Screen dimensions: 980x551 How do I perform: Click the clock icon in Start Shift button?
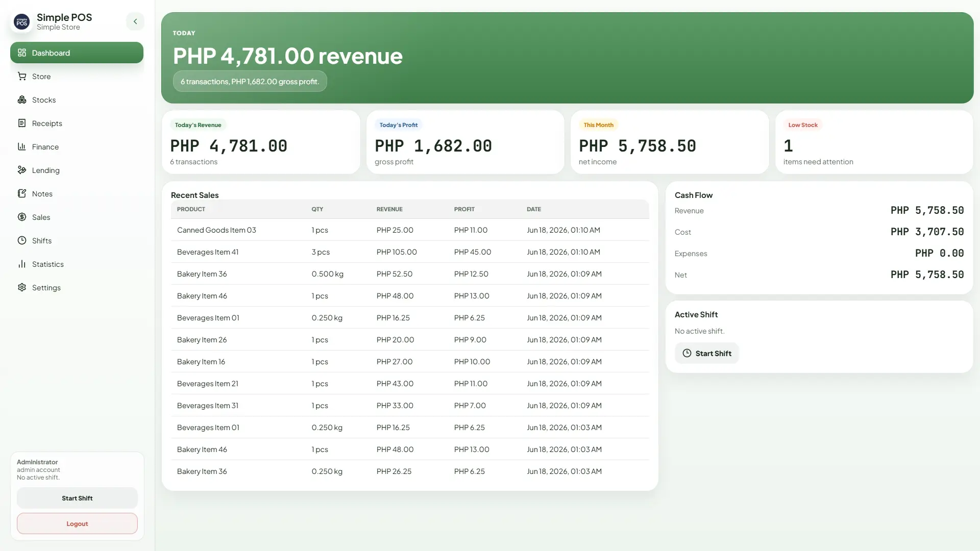[x=687, y=353]
